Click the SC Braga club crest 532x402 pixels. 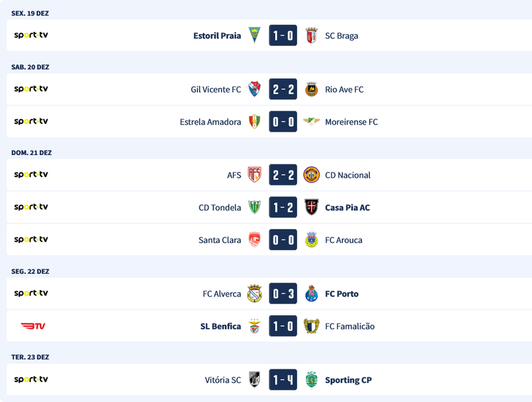[x=311, y=35]
